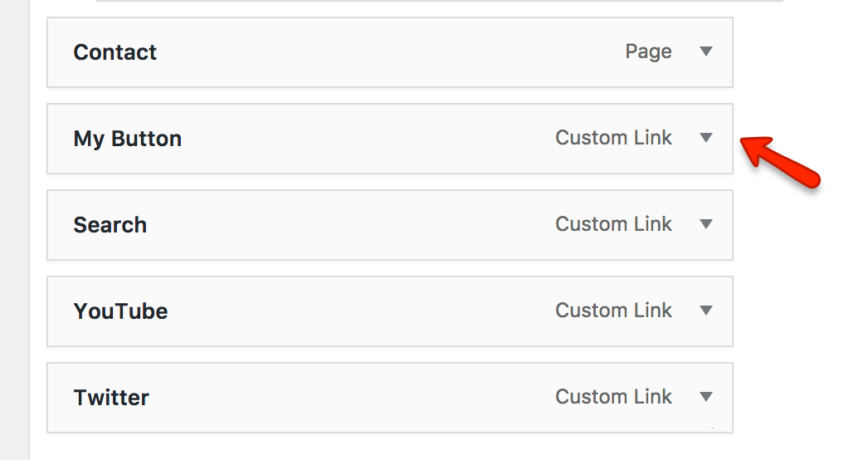Expand the YouTube menu item arrow
The image size is (868, 460).
[x=706, y=311]
